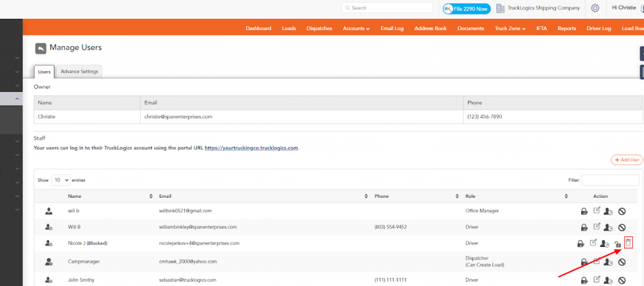The height and width of the screenshot is (286, 644).
Task: Switch to the Users tab
Action: (x=45, y=72)
